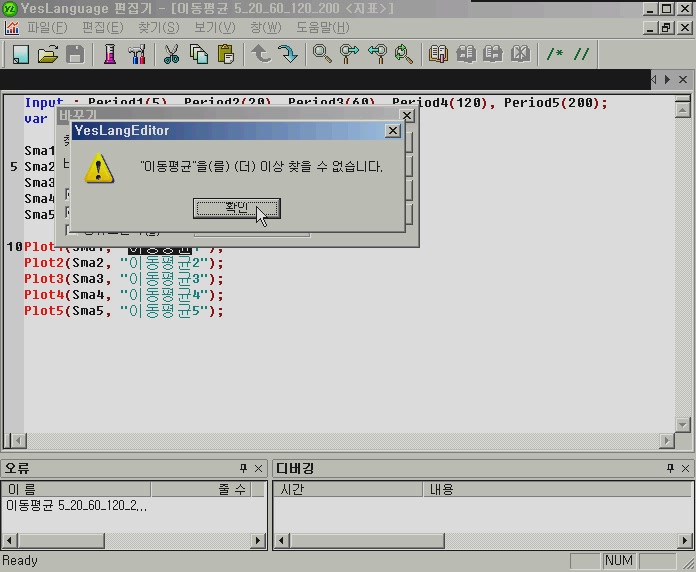Create a new file from the toolbar

point(20,54)
